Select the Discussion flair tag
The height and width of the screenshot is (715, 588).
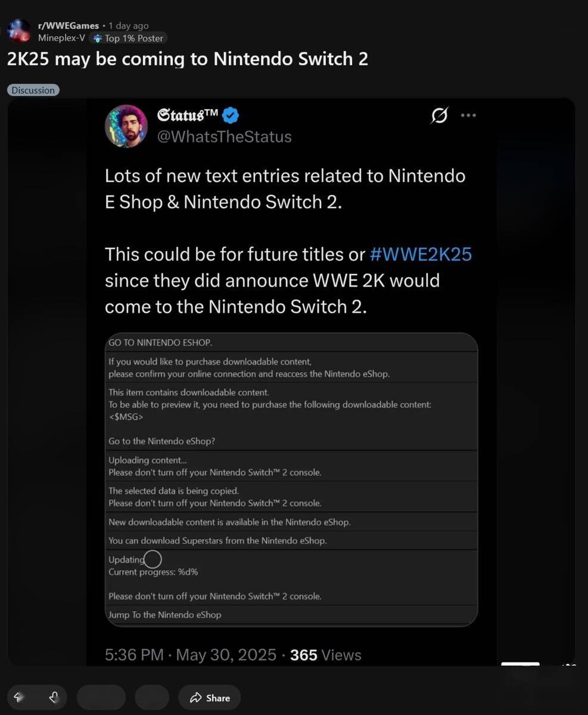33,90
